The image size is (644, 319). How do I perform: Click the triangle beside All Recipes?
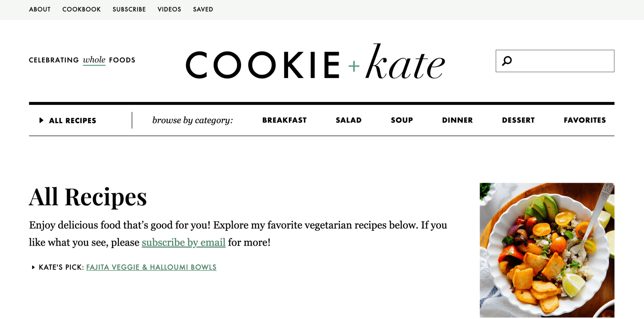point(42,120)
